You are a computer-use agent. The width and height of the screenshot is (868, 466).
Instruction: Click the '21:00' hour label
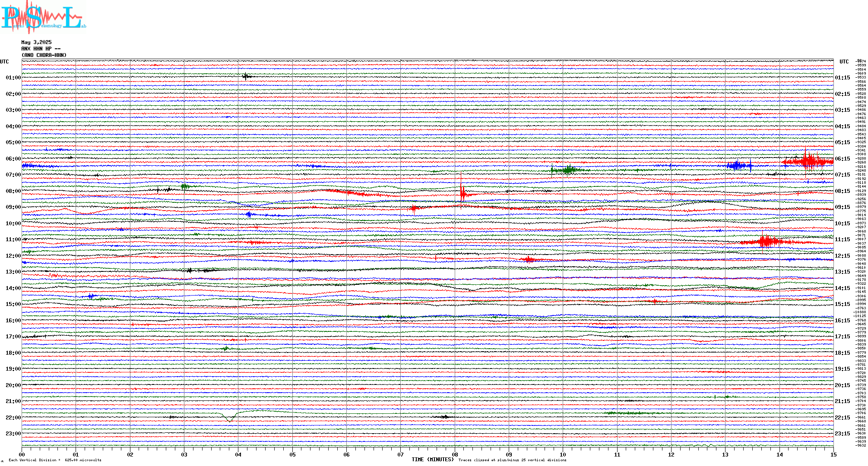[x=13, y=401]
